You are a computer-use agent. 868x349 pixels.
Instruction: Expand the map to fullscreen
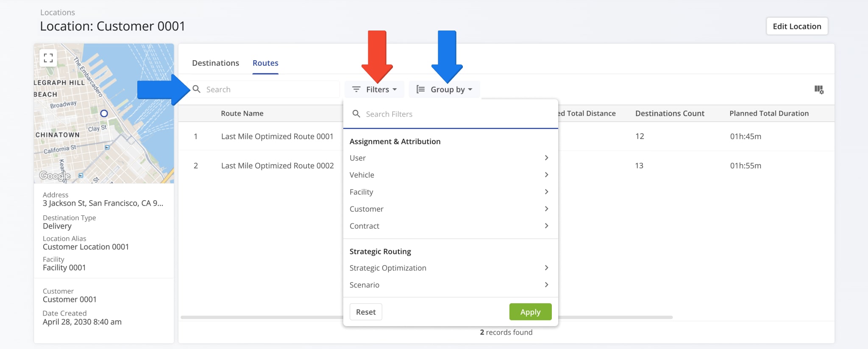[48, 58]
